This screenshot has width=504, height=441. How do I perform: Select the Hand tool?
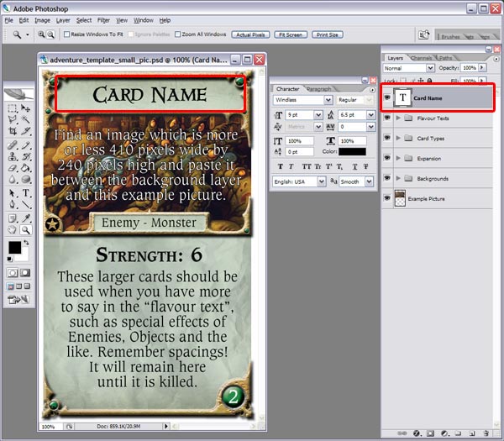click(x=13, y=230)
